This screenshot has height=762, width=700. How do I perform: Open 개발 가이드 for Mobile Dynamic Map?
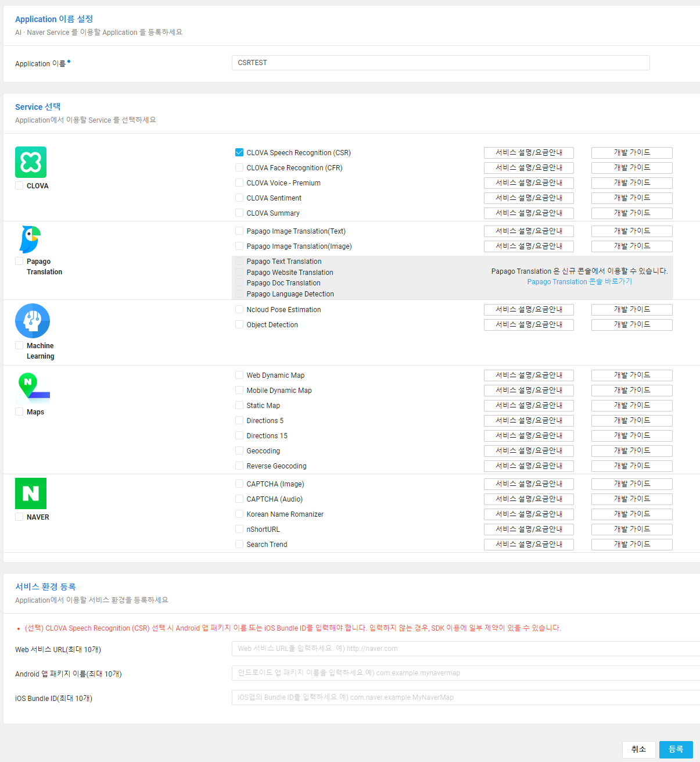632,391
